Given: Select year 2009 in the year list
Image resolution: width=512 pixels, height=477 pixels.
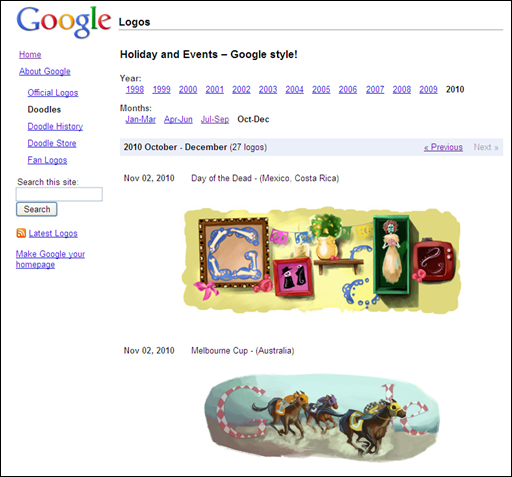Looking at the screenshot, I should (428, 89).
